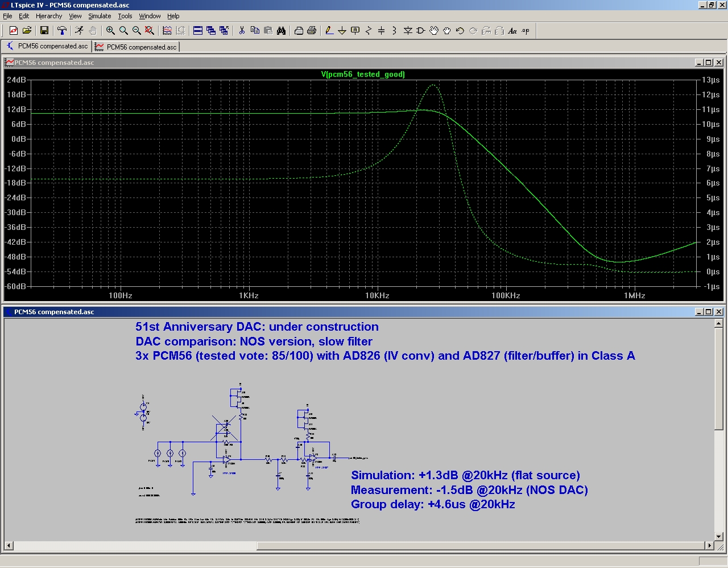Open the Hierarchy menu
This screenshot has height=568, width=728.
(49, 16)
